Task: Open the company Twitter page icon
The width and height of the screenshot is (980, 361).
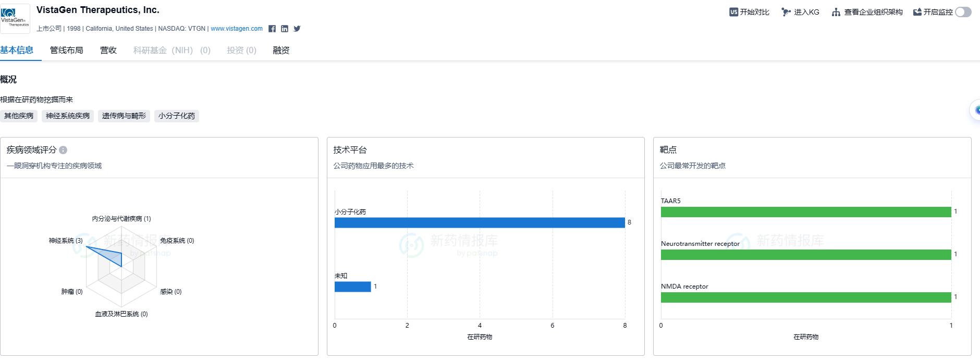Action: coord(297,29)
